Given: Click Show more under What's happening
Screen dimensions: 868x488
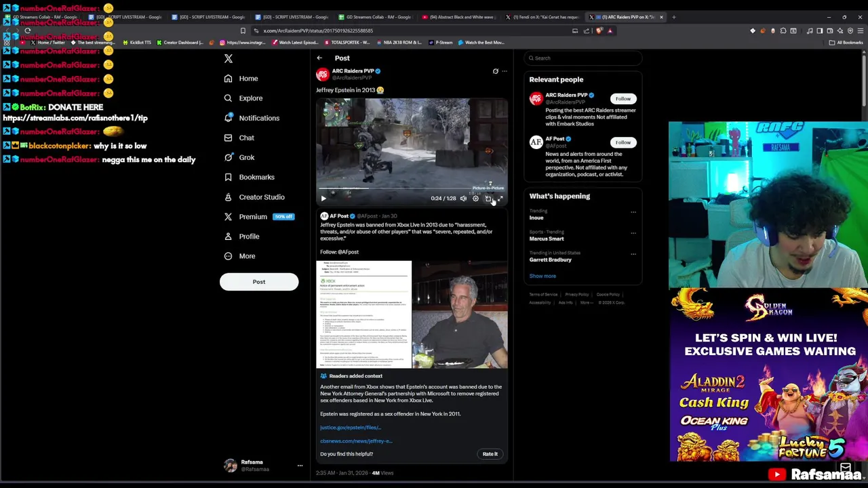Looking at the screenshot, I should pyautogui.click(x=542, y=277).
